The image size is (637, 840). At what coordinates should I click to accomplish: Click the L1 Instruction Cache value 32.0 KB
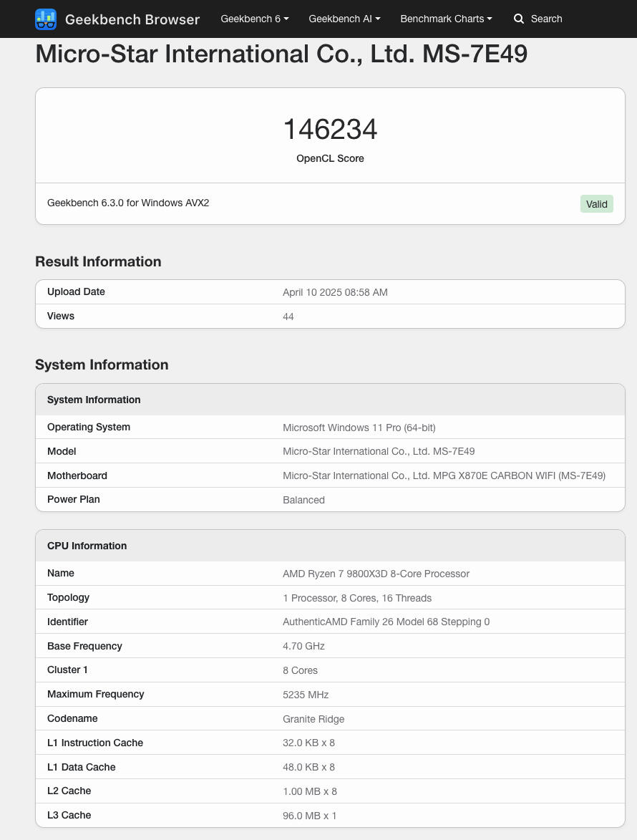click(x=309, y=743)
